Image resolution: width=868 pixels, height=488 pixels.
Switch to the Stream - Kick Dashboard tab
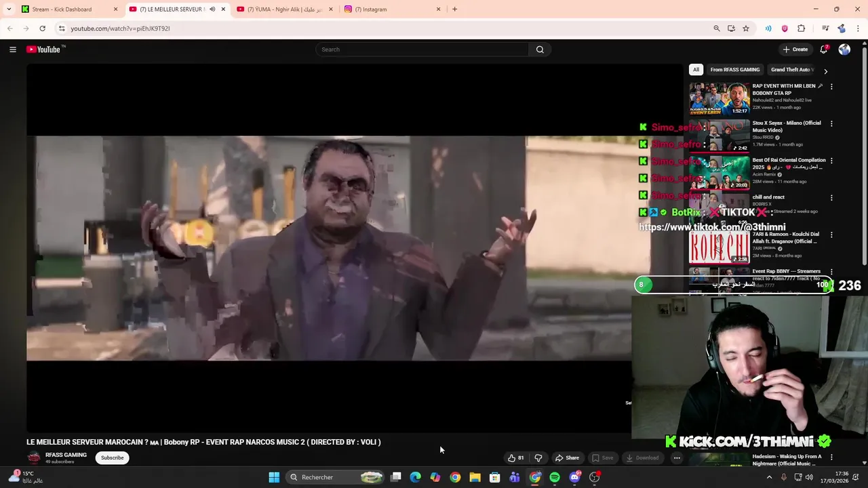pos(70,9)
